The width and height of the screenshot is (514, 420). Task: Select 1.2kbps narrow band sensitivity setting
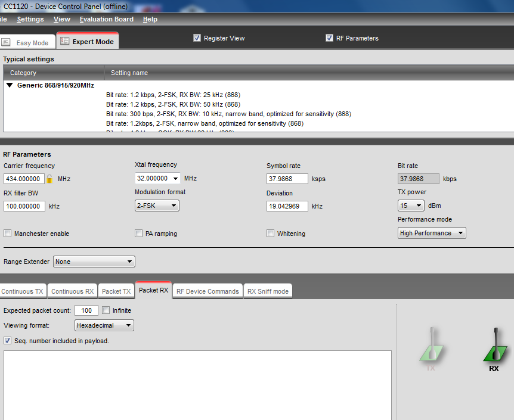coord(205,123)
